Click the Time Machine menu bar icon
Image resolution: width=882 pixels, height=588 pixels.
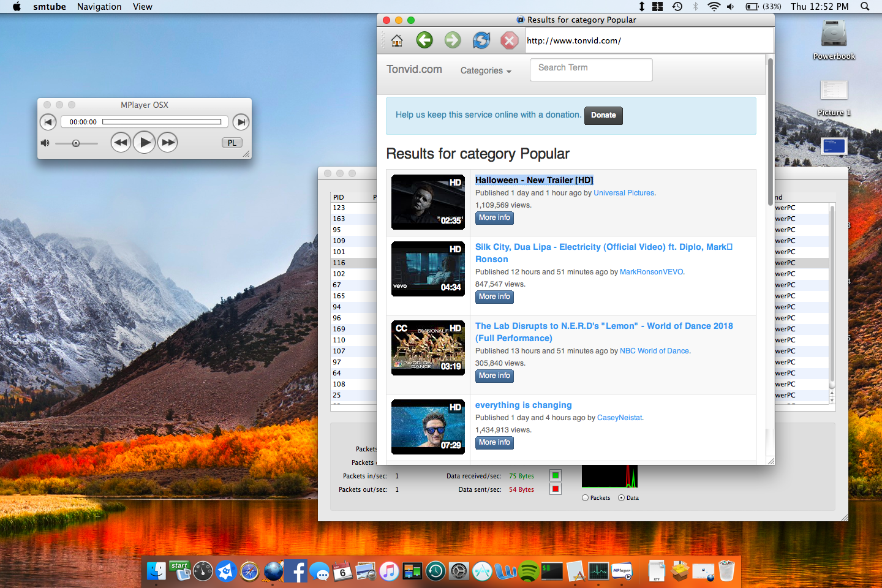(x=677, y=7)
